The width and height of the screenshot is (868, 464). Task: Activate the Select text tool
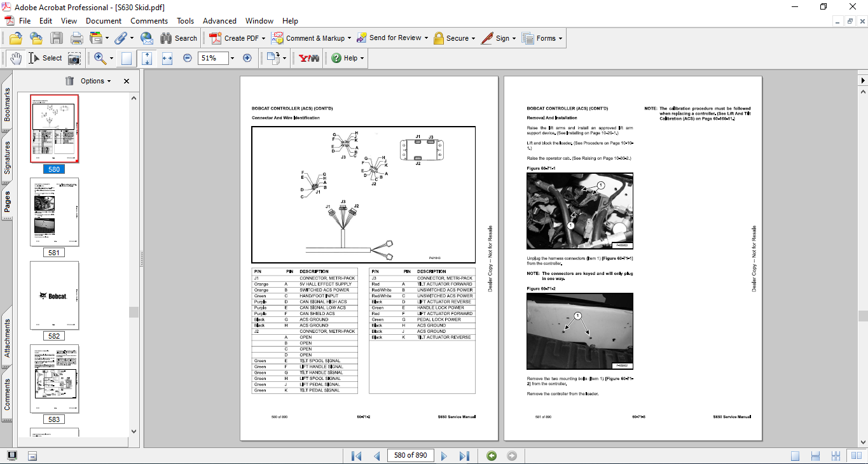pos(45,58)
